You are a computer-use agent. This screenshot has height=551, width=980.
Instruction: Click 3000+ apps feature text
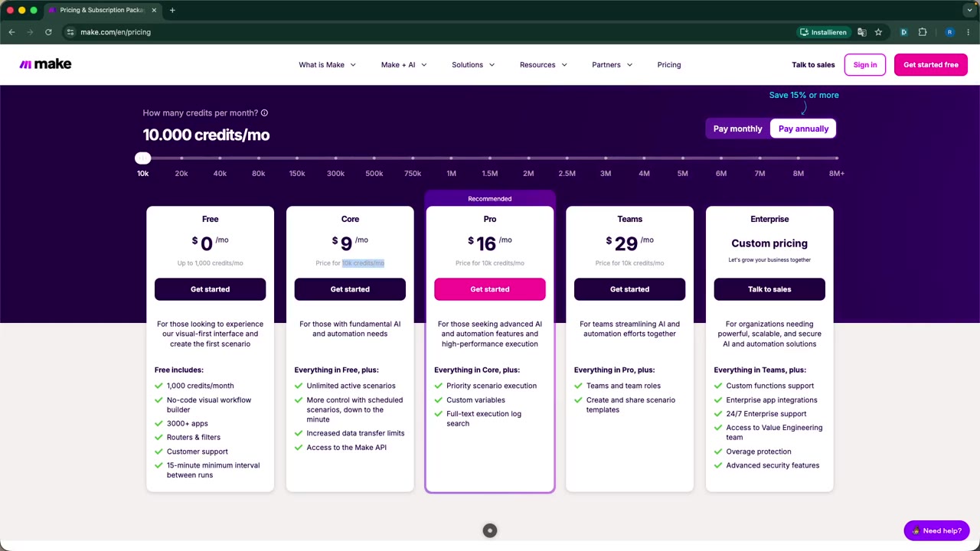(x=188, y=423)
